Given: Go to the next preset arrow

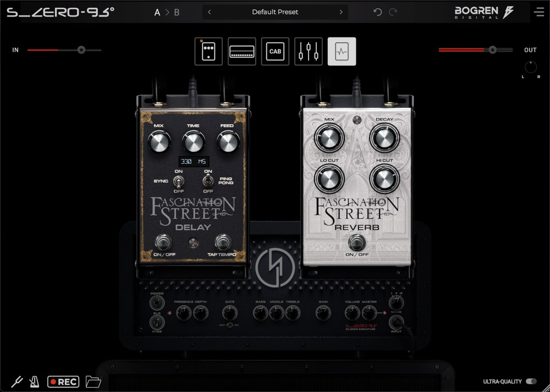Looking at the screenshot, I should [341, 12].
